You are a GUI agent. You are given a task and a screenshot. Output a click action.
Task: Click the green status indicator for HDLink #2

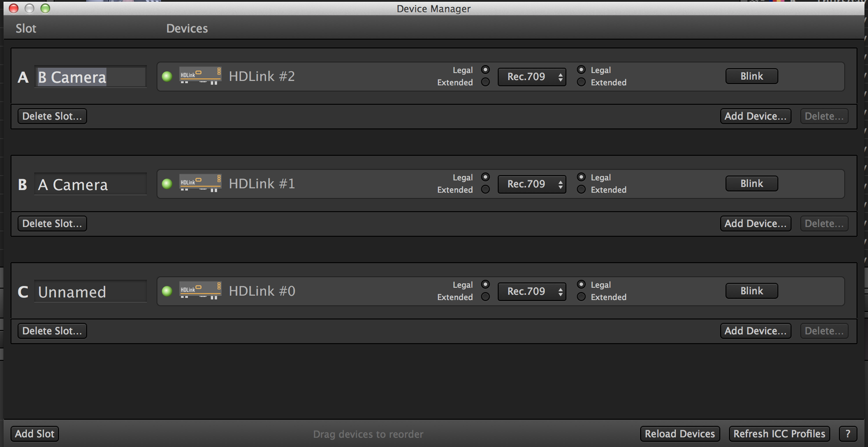coord(167,76)
